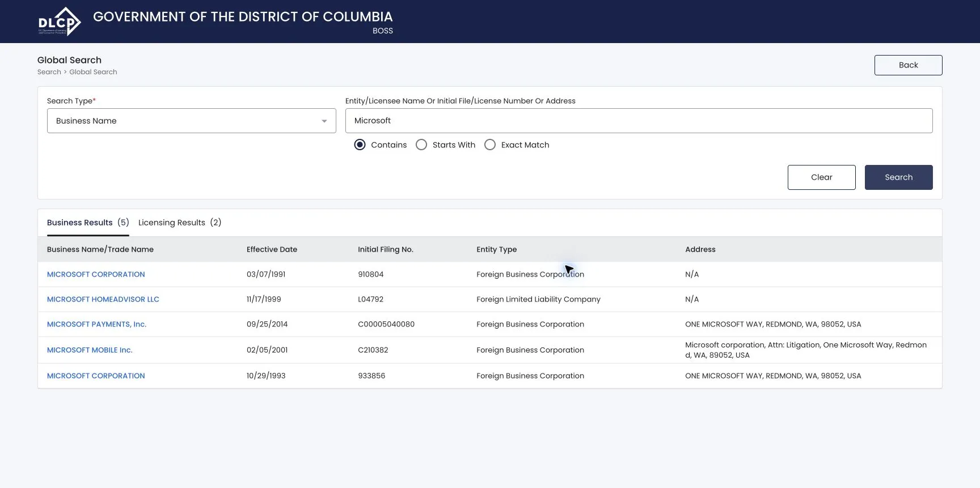The image size is (980, 488).
Task: Click the Search button
Action: (898, 177)
